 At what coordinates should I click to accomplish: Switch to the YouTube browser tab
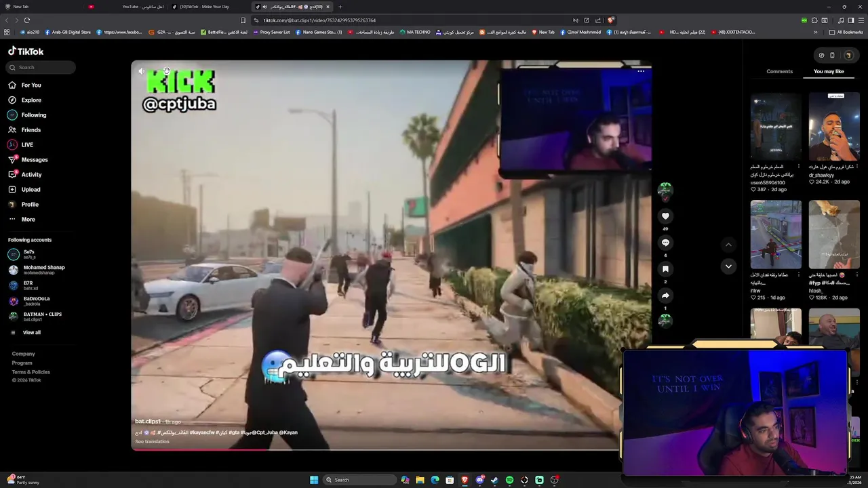point(126,7)
